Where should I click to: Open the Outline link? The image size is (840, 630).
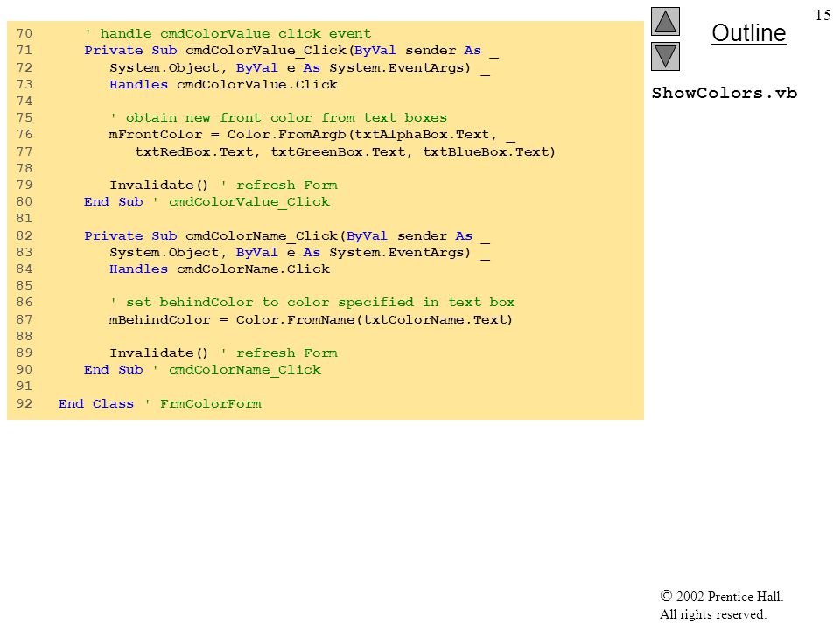point(748,33)
